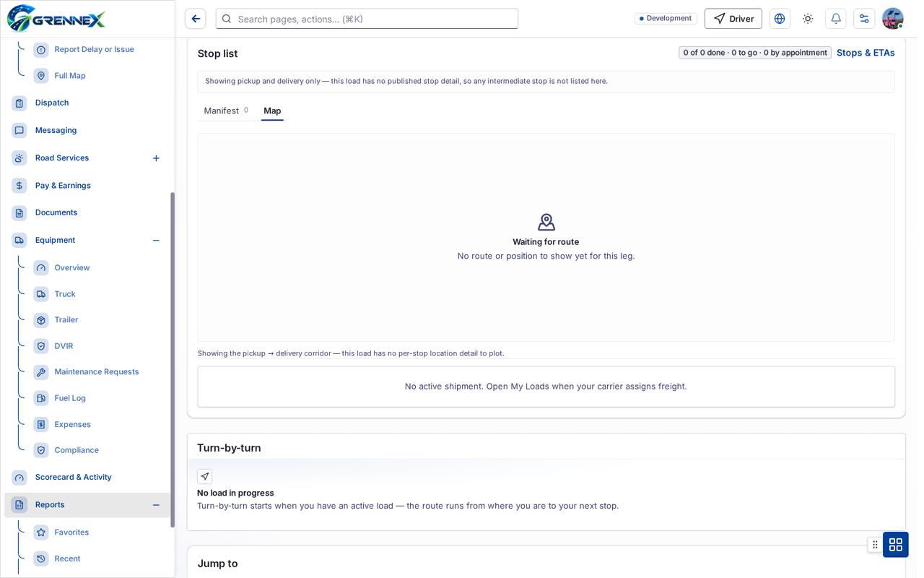Open Maintenance Requests item
The width and height of the screenshot is (924, 578).
97,371
